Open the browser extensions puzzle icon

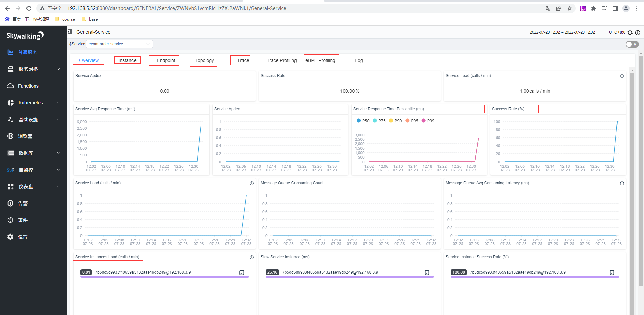click(594, 8)
